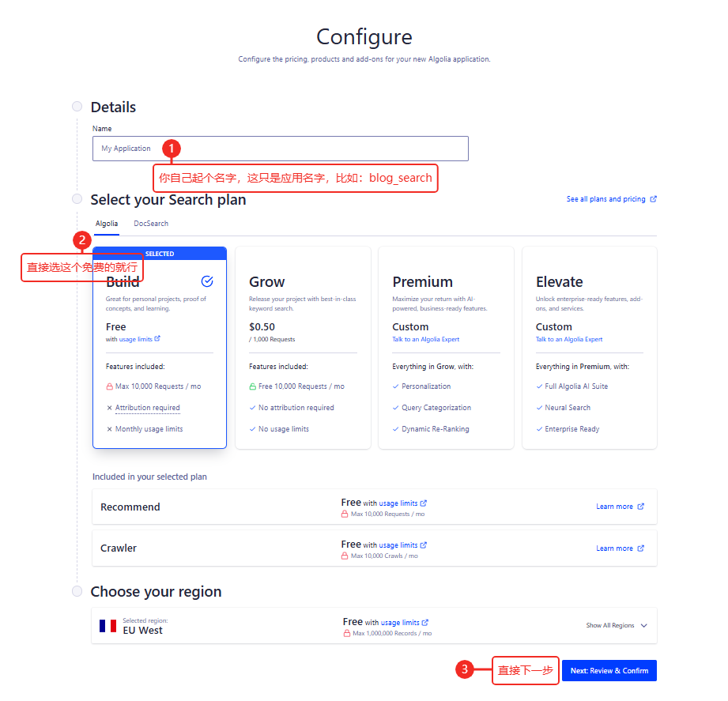728x701 pixels.
Task: Click external-link icon next to Build usage limits
Action: tap(157, 339)
